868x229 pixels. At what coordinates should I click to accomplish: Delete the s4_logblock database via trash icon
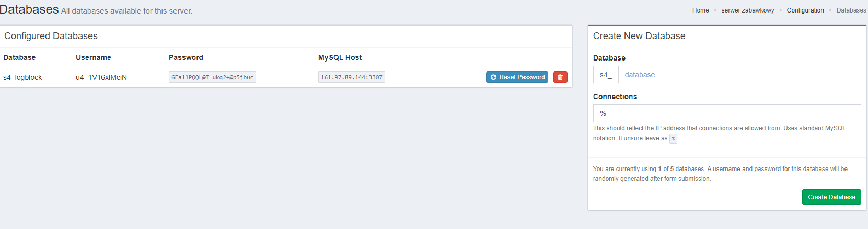point(560,77)
